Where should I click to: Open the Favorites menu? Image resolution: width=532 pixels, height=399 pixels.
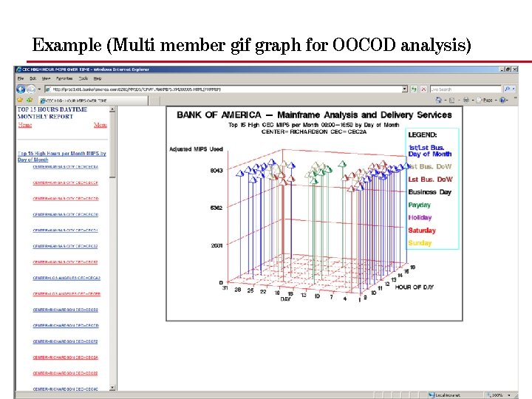pyautogui.click(x=64, y=78)
